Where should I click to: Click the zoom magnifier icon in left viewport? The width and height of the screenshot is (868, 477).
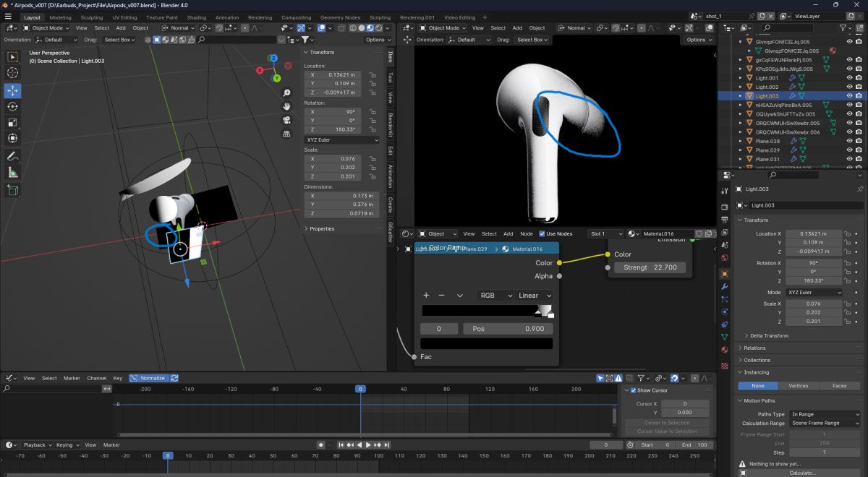tap(287, 93)
